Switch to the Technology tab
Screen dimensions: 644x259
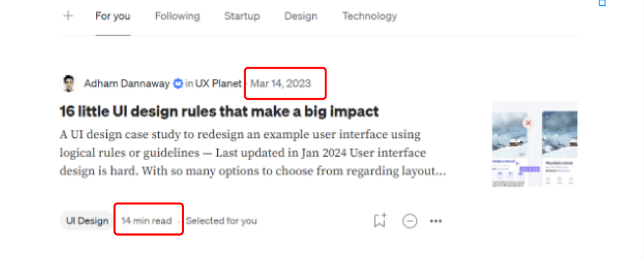coord(369,16)
